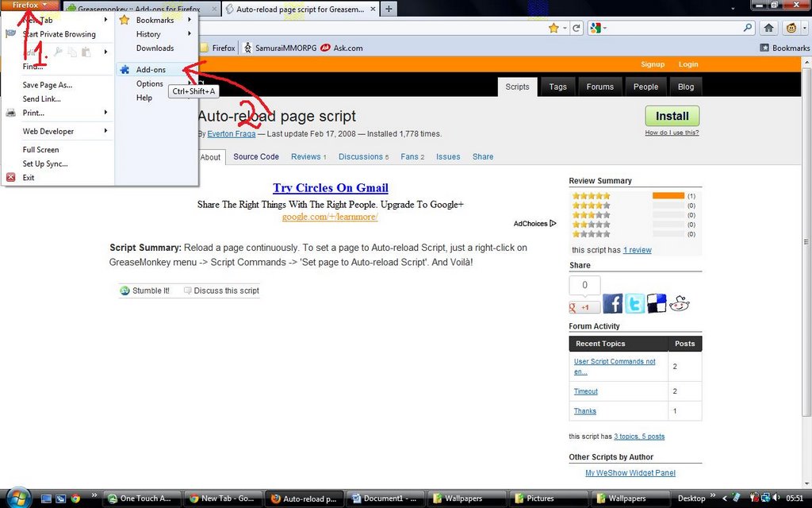Click the Home icon in the navigation toolbar
Viewport: 812px width, 508px height.
pyautogui.click(x=768, y=27)
